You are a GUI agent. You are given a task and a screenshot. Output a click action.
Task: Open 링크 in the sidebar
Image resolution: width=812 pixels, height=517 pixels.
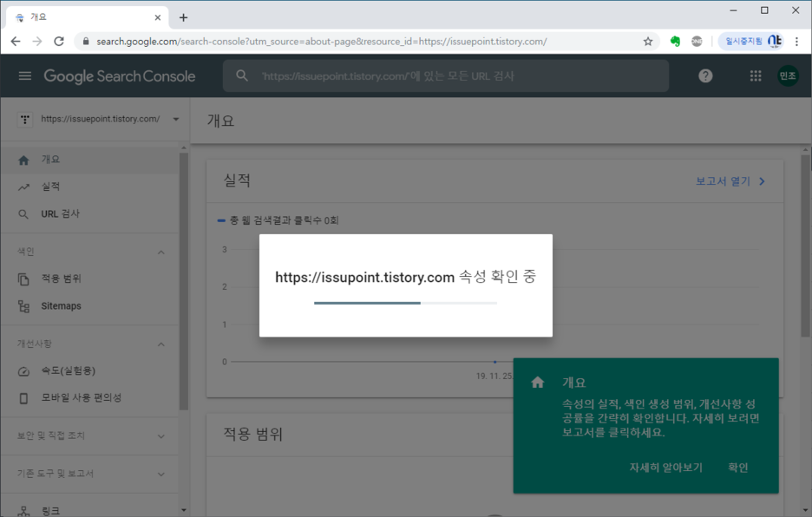90,511
